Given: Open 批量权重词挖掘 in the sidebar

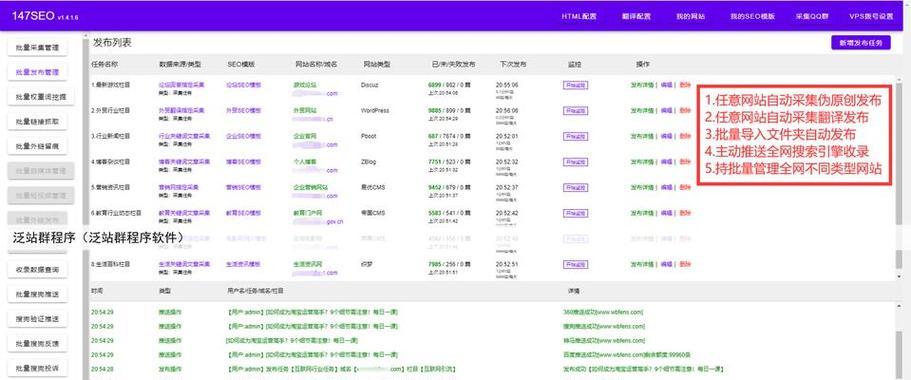Looking at the screenshot, I should (37, 97).
